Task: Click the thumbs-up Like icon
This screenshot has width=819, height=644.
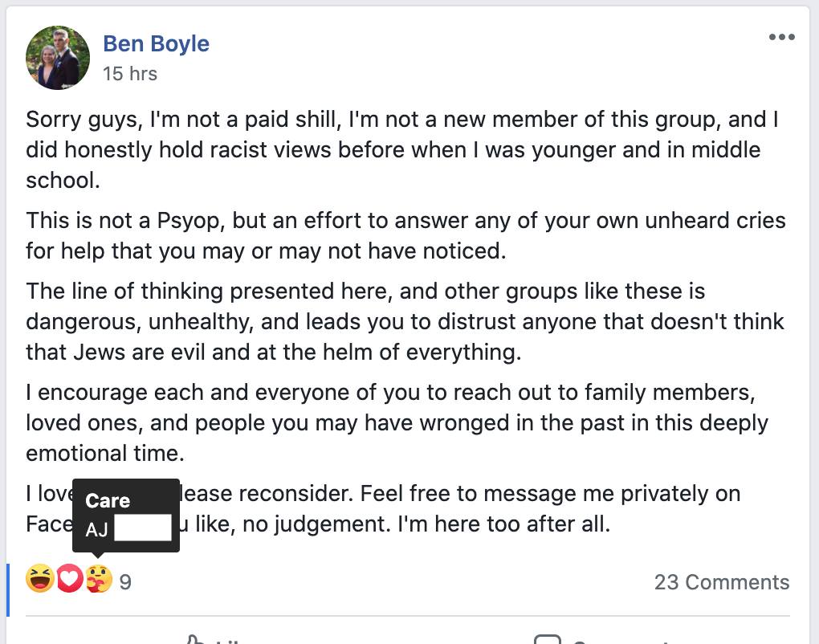Action: (194, 640)
